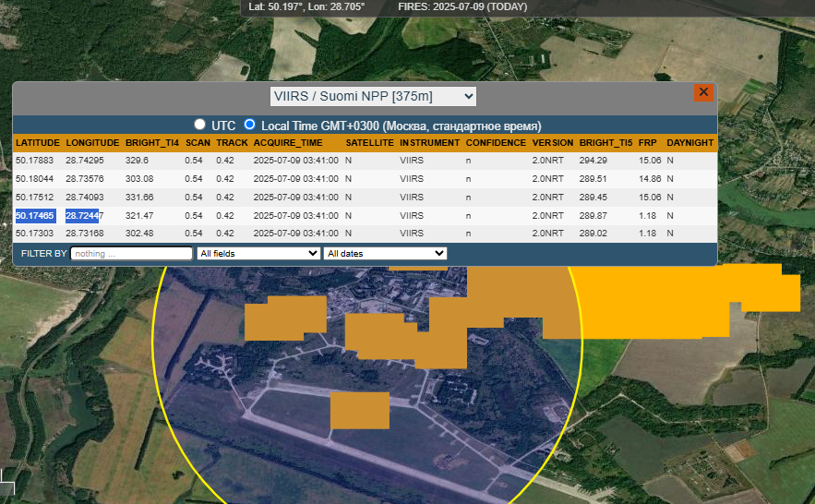Viewport: 815px width, 504px height.
Task: Click longitude value 28.74093
Action: coord(85,198)
